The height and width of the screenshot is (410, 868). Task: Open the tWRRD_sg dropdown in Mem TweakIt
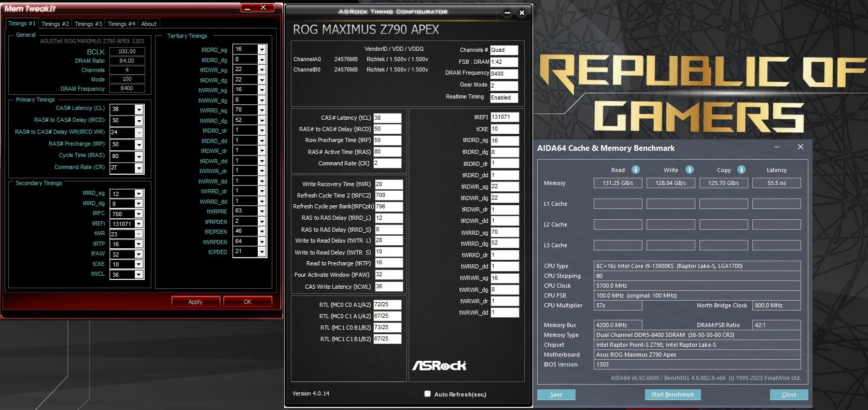point(262,110)
